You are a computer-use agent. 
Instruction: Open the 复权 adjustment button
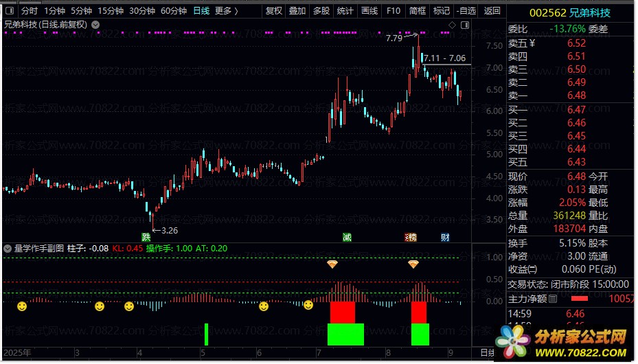(273, 11)
